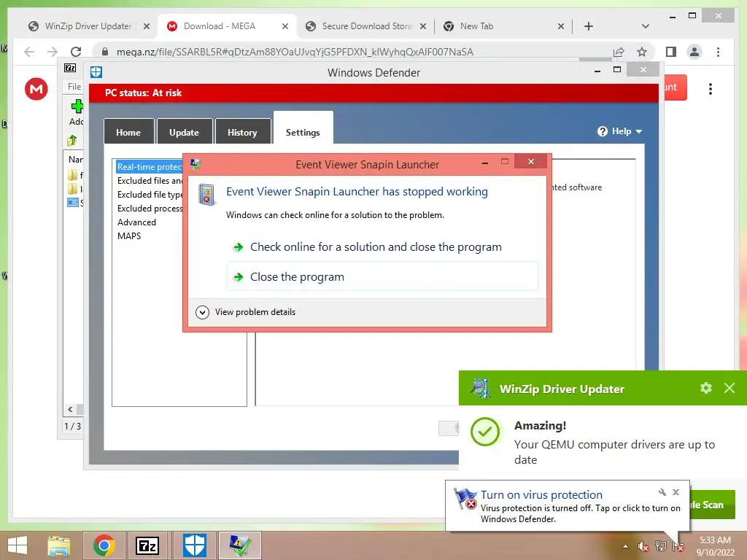
Task: Click the green Scan button
Action: point(712,505)
